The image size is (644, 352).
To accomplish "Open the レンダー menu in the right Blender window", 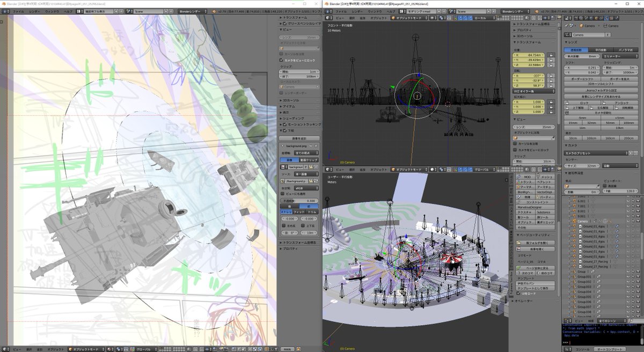I will coord(357,11).
